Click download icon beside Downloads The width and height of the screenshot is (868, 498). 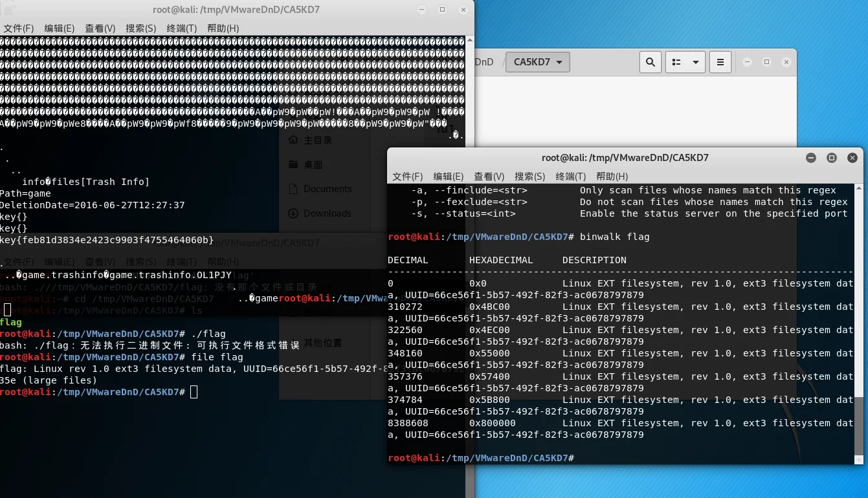click(293, 213)
